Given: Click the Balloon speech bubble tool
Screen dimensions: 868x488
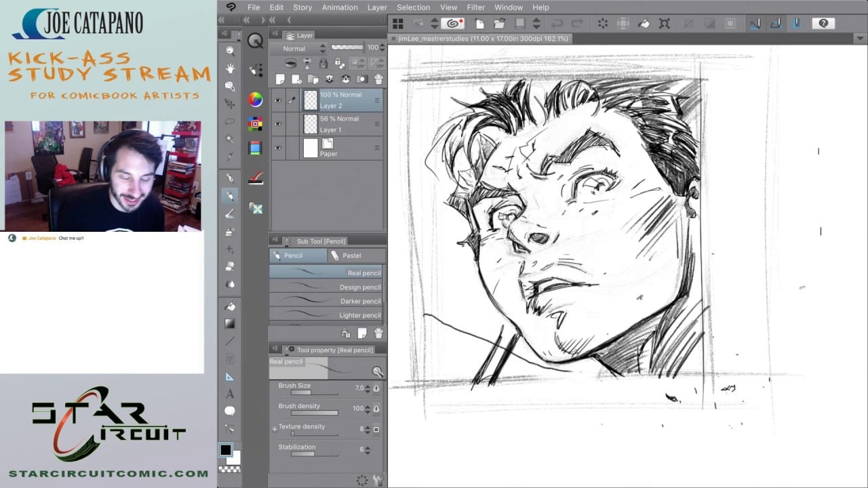Looking at the screenshot, I should [x=231, y=411].
